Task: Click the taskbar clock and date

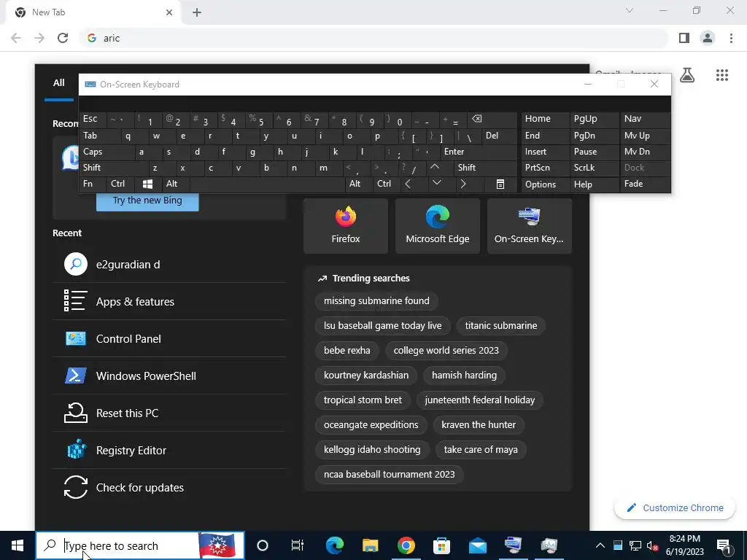Action: 684,545
